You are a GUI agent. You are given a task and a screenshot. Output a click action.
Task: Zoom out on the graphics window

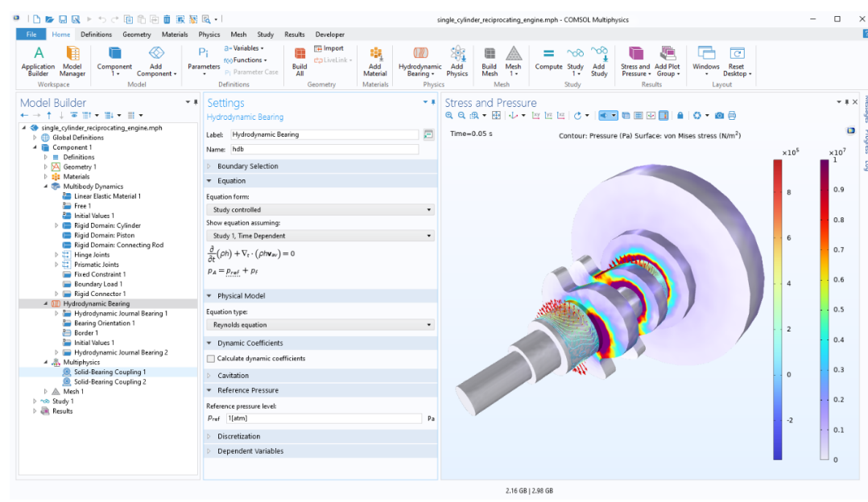(x=461, y=116)
